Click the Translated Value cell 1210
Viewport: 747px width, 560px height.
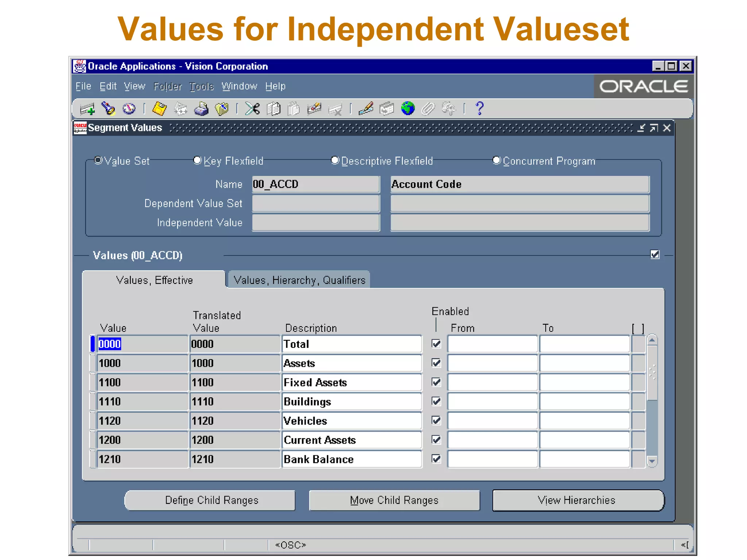click(x=235, y=459)
